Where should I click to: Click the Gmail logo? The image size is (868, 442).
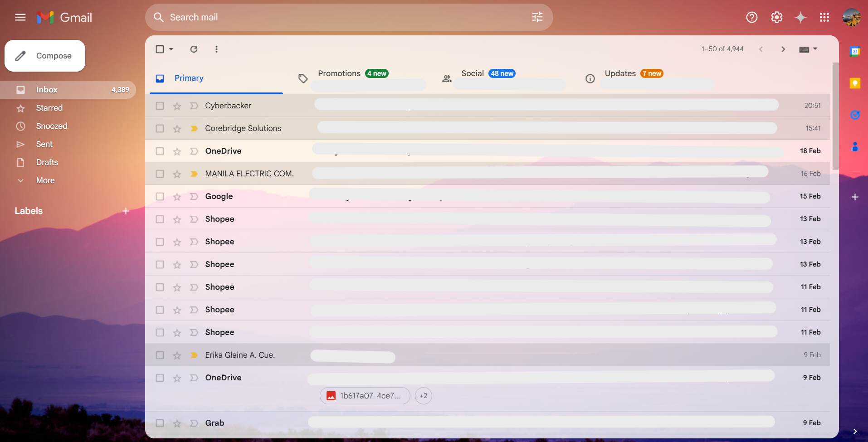pyautogui.click(x=64, y=17)
